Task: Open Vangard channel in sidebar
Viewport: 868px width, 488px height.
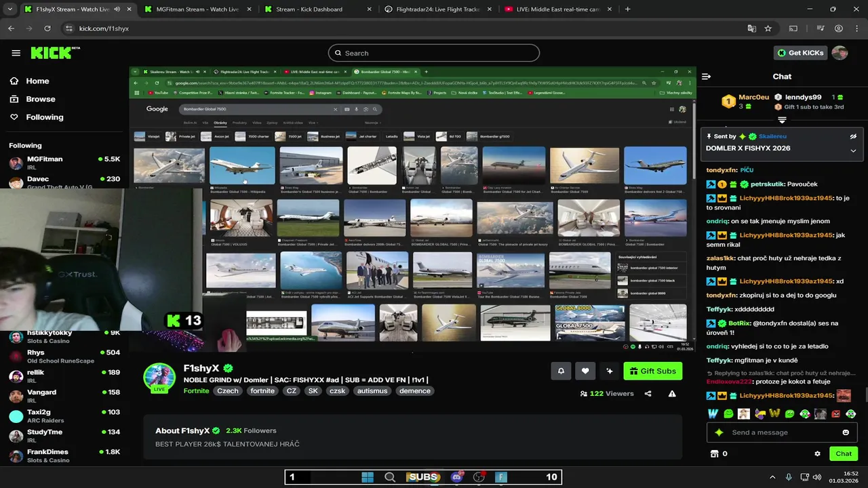Action: (x=64, y=396)
